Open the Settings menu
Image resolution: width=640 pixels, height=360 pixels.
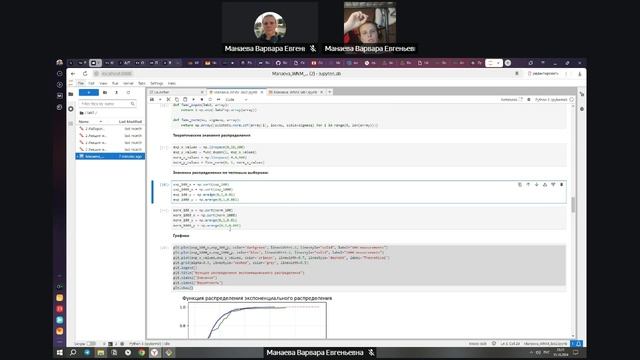(157, 83)
